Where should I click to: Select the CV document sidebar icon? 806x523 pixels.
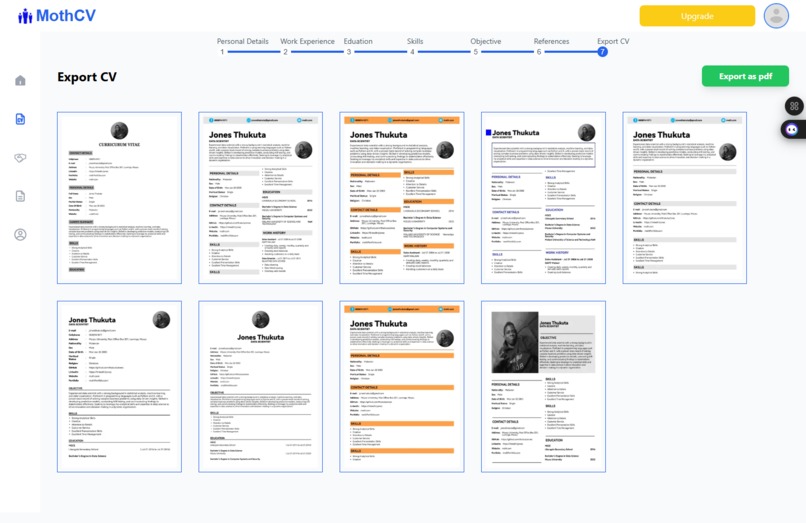click(x=20, y=119)
